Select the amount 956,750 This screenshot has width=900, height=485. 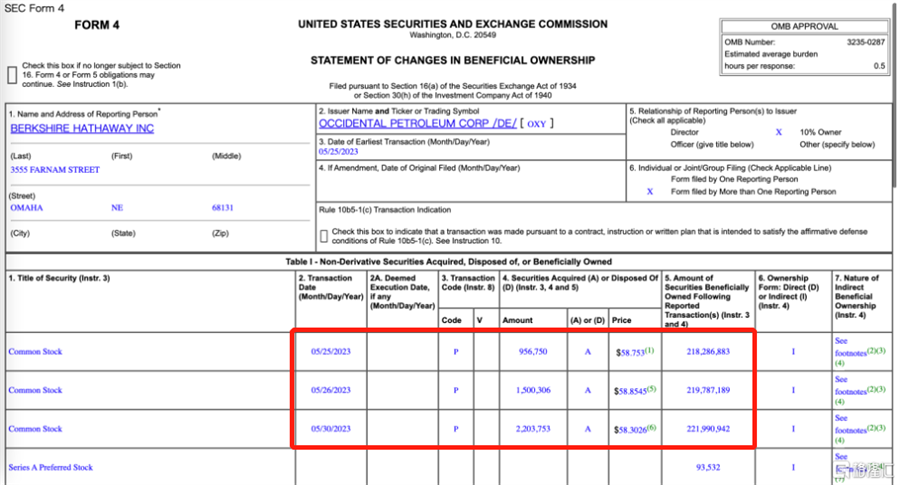click(x=533, y=351)
